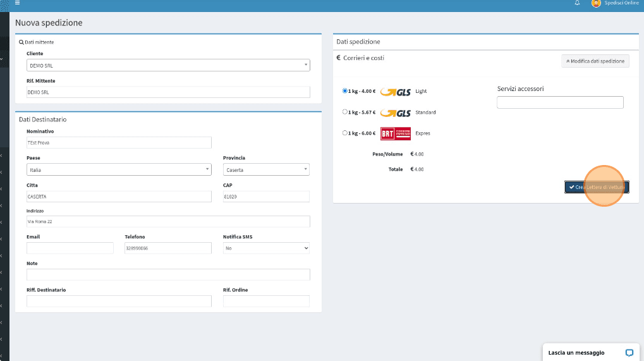Click the Spedisci Online user avatar

[x=595, y=3]
